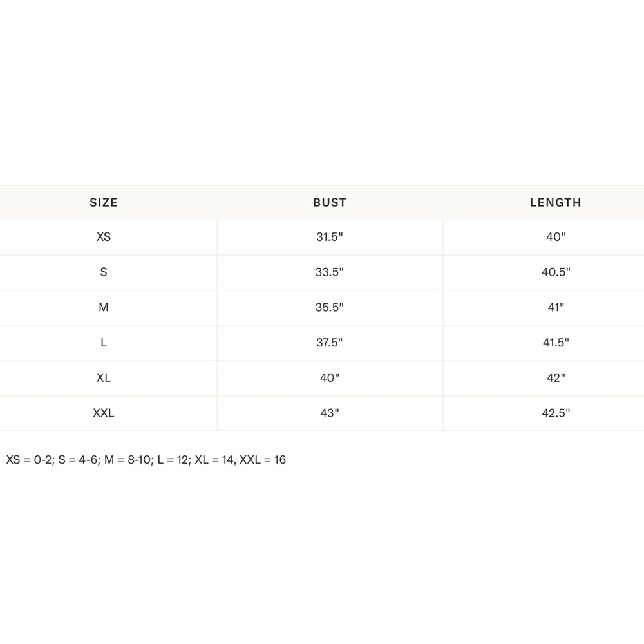Click the 35.5" bust measurement
Image resolution: width=644 pixels, height=644 pixels.
[x=330, y=308]
